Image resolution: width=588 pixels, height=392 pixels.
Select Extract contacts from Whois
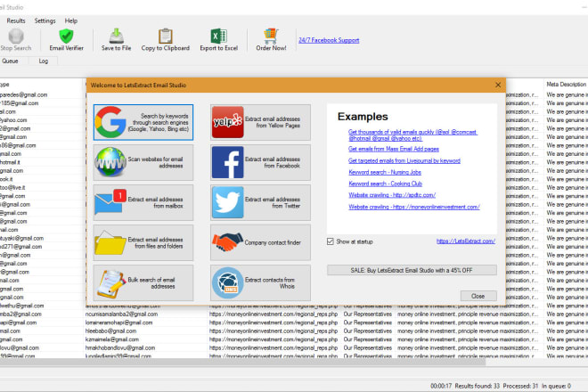click(260, 282)
